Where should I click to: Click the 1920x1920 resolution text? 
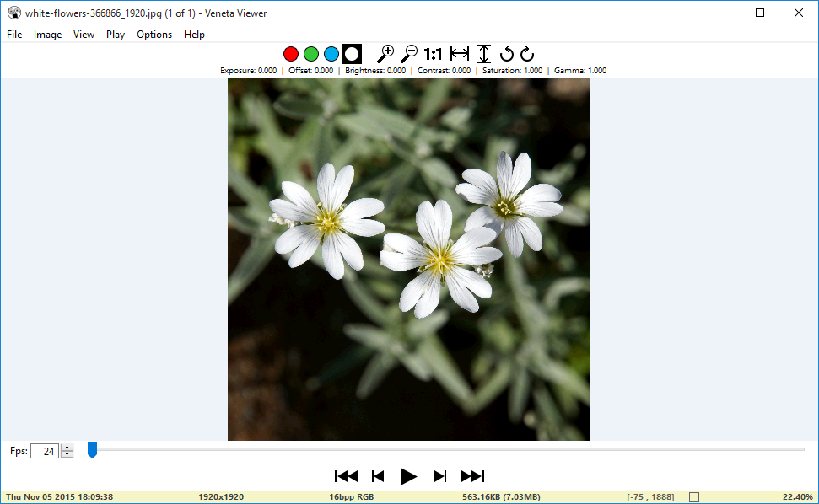pos(221,496)
